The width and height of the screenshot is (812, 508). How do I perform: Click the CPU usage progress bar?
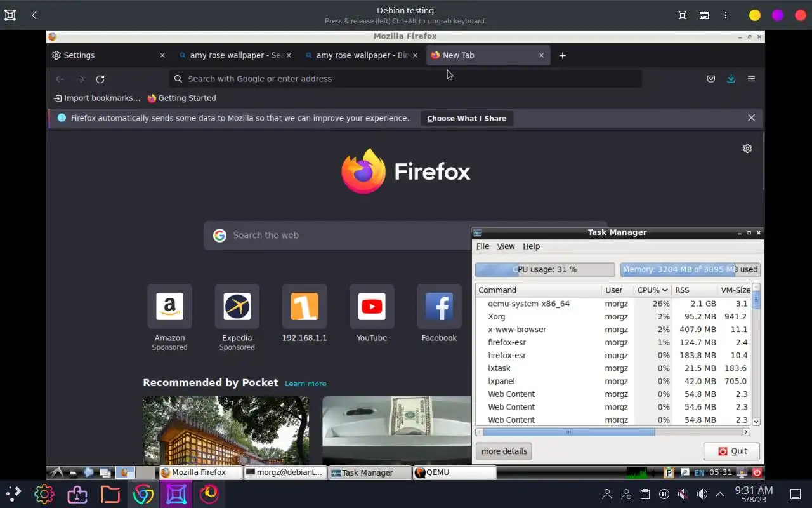[x=545, y=269]
